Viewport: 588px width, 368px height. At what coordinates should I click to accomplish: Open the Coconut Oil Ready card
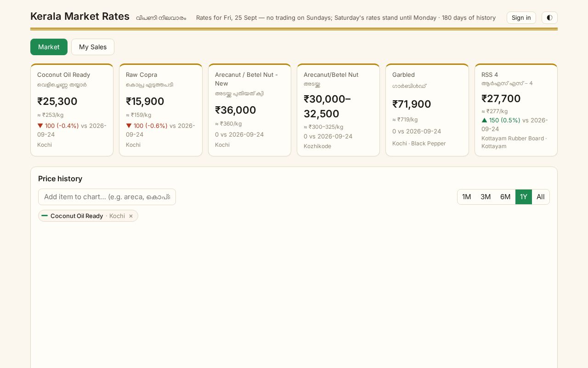click(x=72, y=110)
